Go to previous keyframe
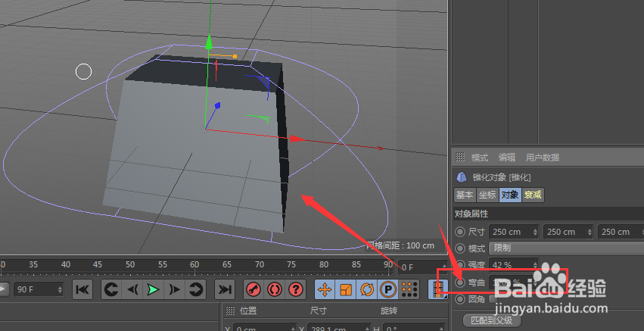 click(111, 289)
